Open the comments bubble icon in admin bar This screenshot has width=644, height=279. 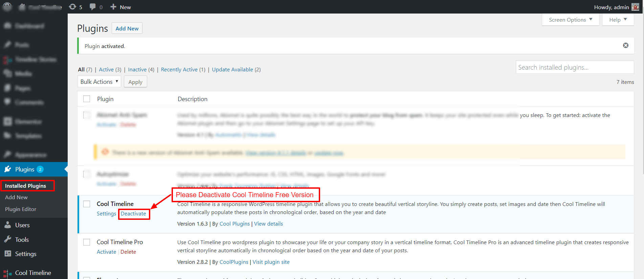[92, 7]
